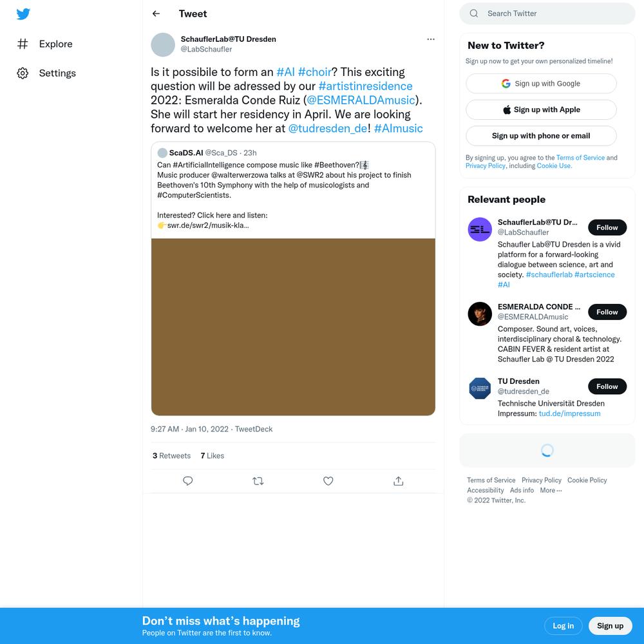Follow ESMERALDA CONDE account
The height and width of the screenshot is (644, 644).
pyautogui.click(x=607, y=312)
